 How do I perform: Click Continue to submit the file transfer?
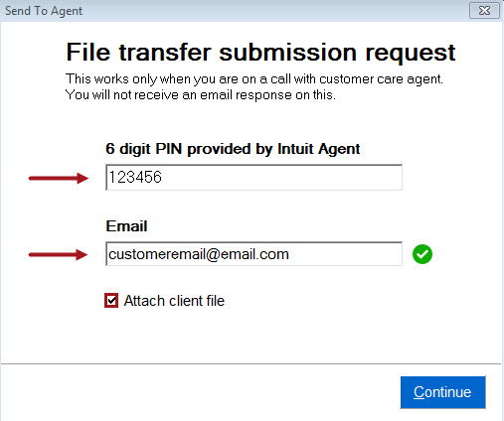[442, 392]
